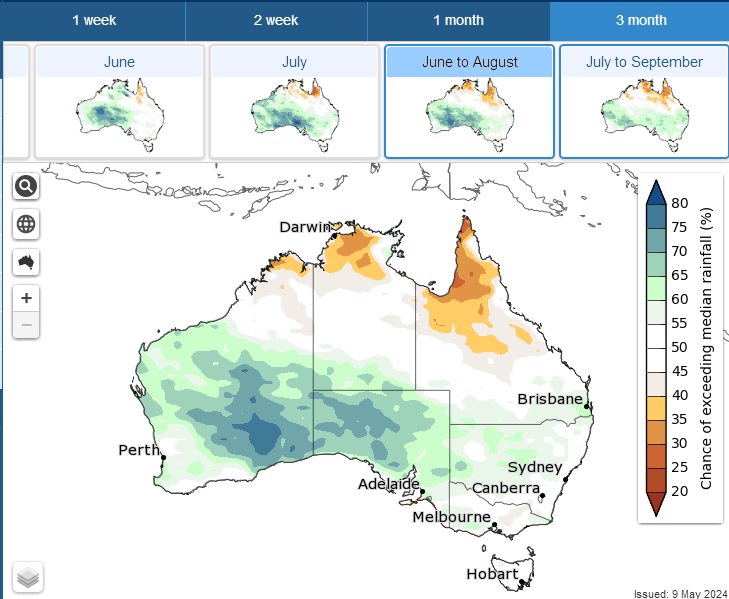Select the 1 week outlook tab
The width and height of the screenshot is (729, 599).
click(x=94, y=20)
